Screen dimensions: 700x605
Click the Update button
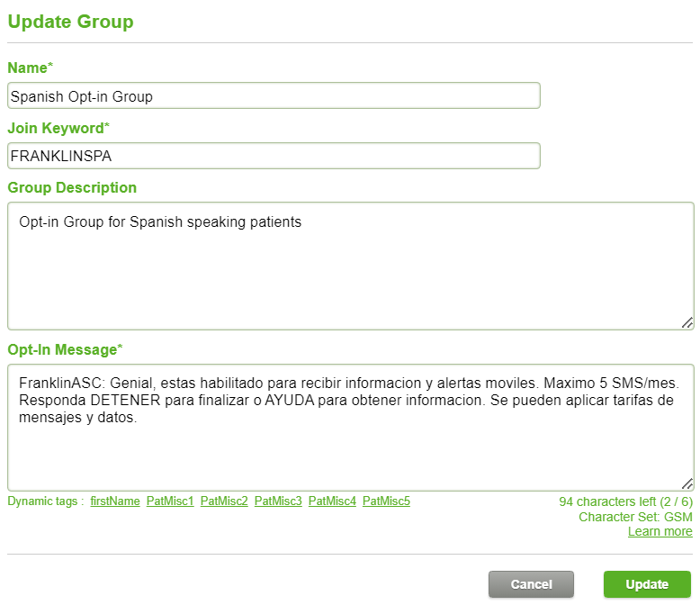pos(647,584)
